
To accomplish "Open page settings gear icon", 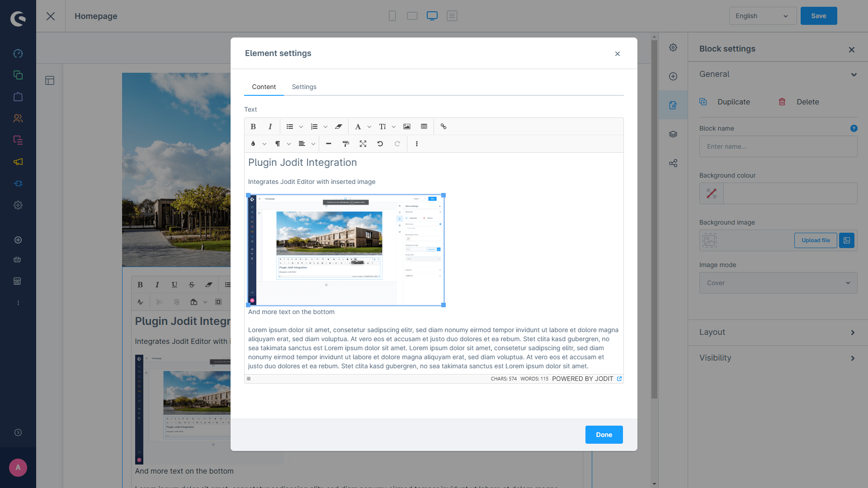I will [x=673, y=47].
